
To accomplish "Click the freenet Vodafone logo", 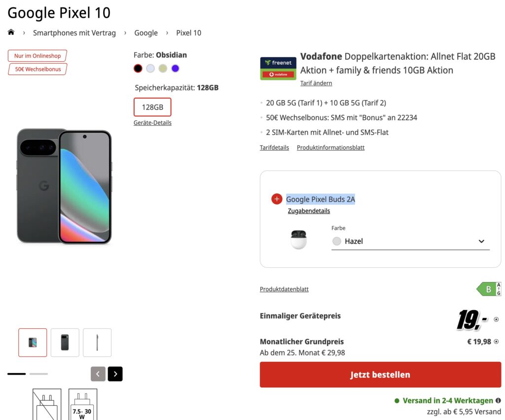I will (278, 69).
